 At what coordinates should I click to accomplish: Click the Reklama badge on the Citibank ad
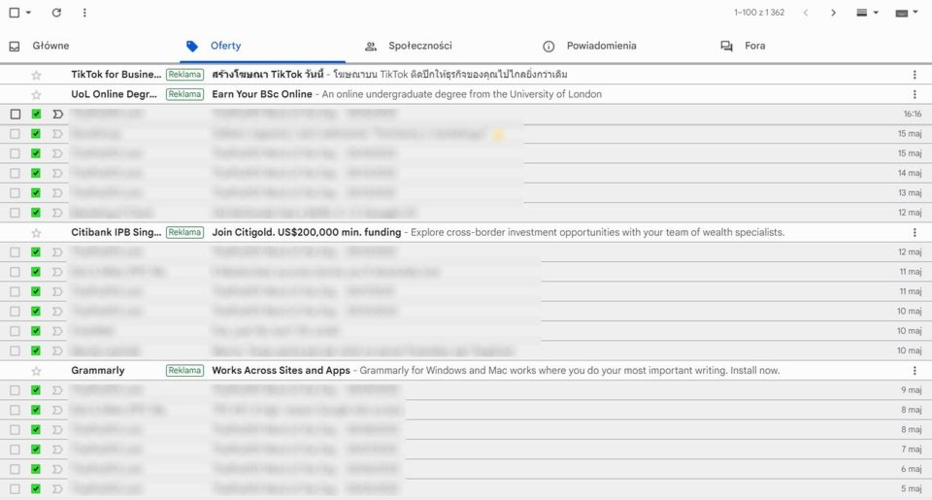185,233
